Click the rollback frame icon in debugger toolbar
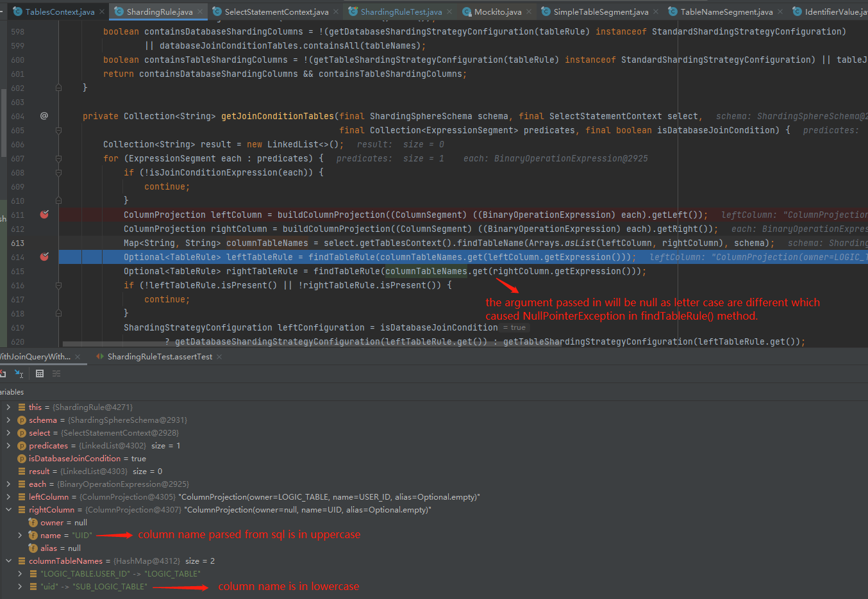This screenshot has height=599, width=868. coord(3,373)
